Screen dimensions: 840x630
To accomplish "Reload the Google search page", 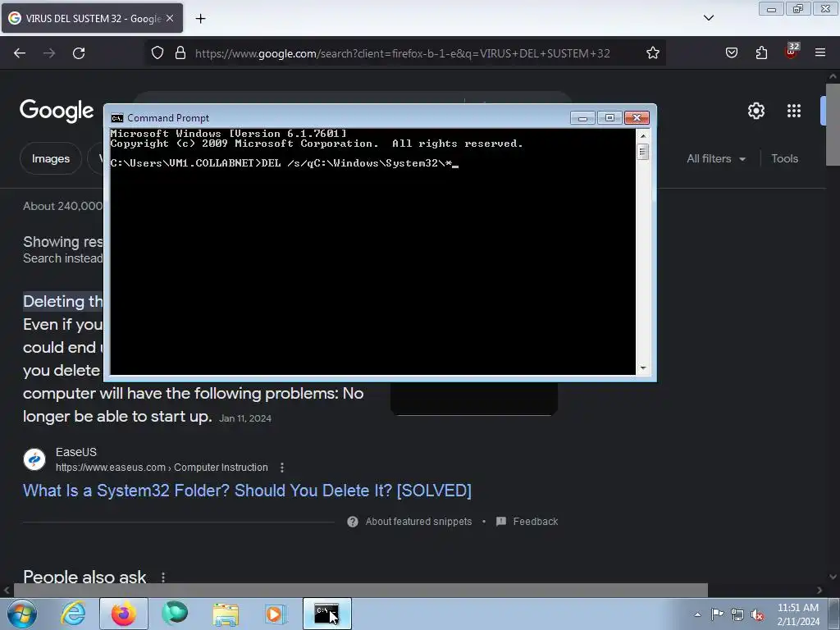I will coord(79,53).
